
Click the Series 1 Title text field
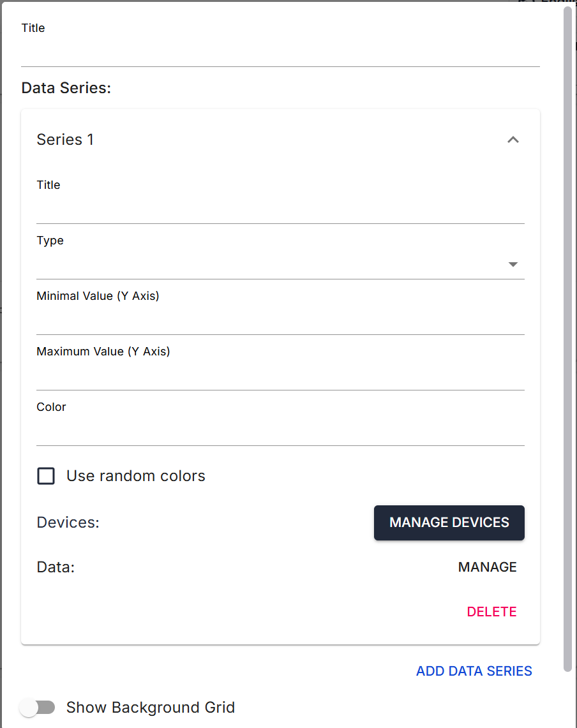click(280, 209)
